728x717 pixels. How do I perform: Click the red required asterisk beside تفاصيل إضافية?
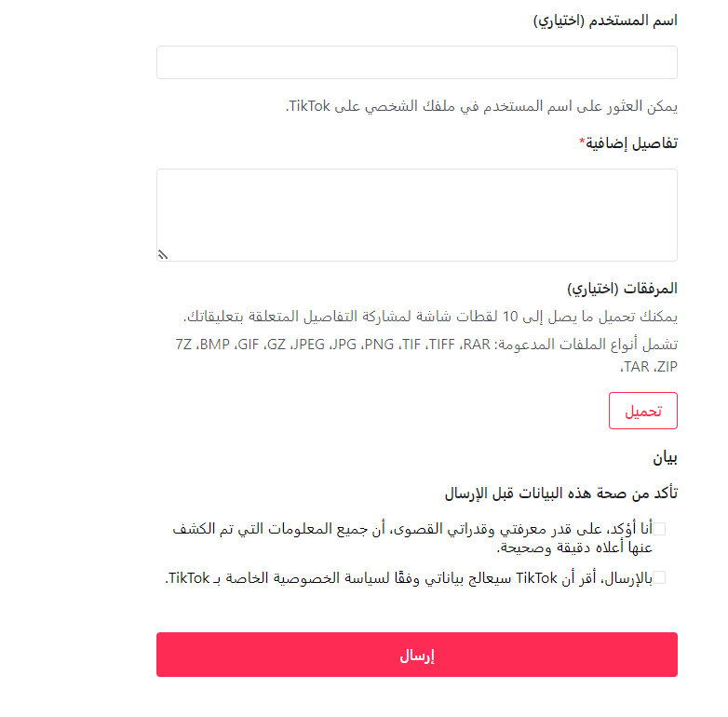pos(583,142)
